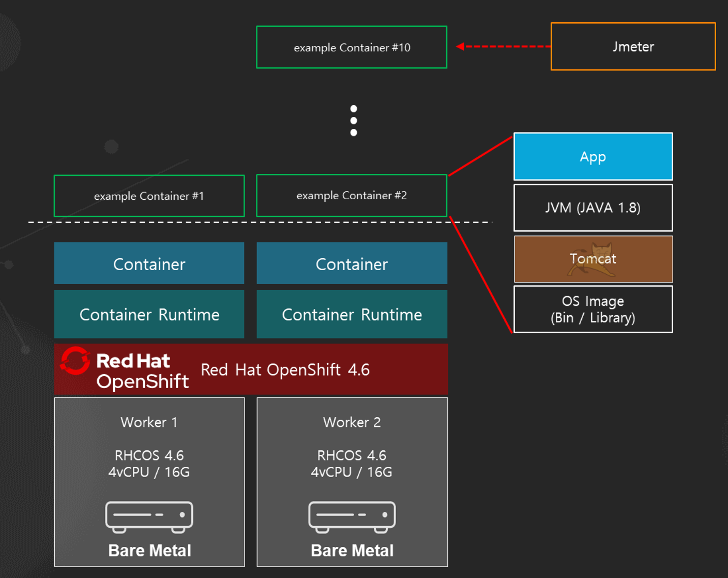The height and width of the screenshot is (578, 728).
Task: Select the OS Image (Bin / Library) box
Action: [x=593, y=309]
